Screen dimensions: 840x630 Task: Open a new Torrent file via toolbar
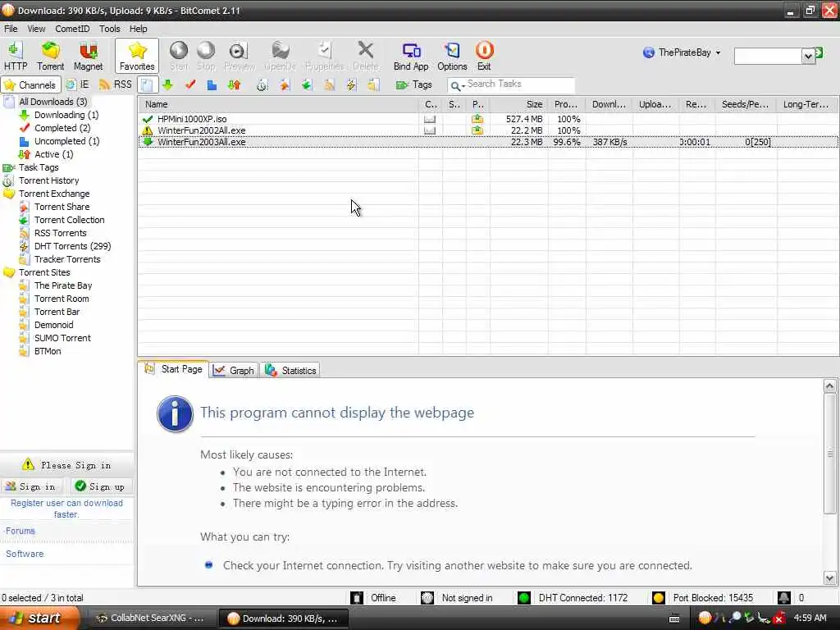(50, 57)
